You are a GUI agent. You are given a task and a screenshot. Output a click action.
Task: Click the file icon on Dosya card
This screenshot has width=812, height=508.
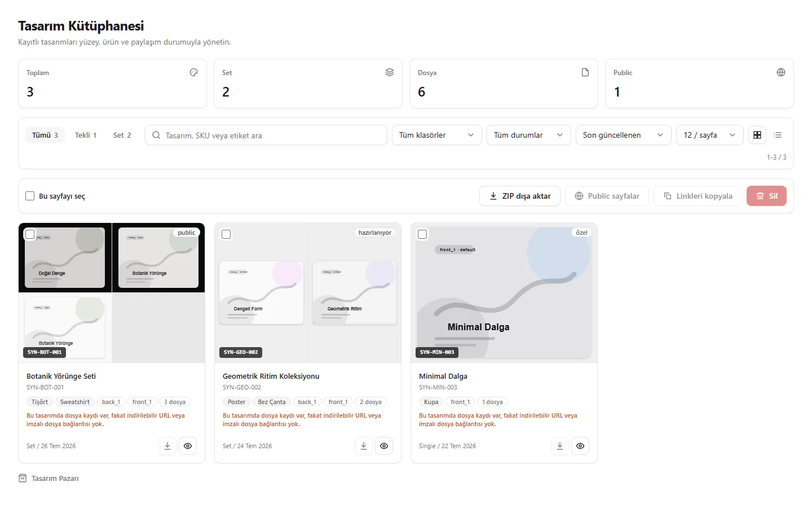click(x=585, y=72)
